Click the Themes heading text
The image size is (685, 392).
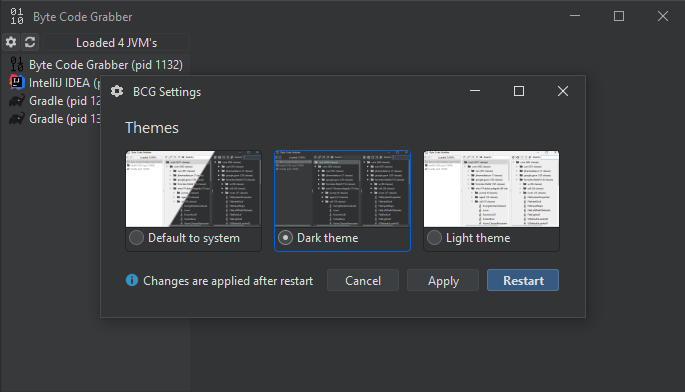coord(152,128)
